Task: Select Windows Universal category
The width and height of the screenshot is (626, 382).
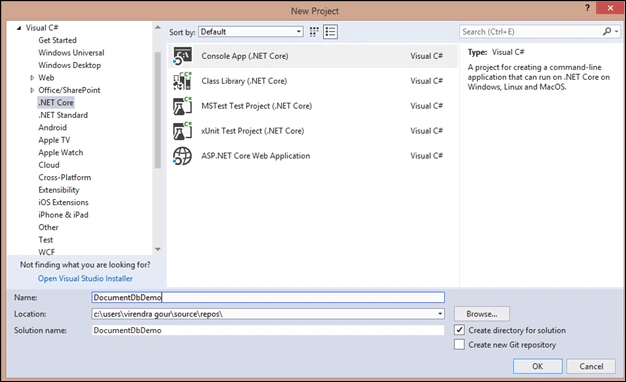Action: (71, 53)
